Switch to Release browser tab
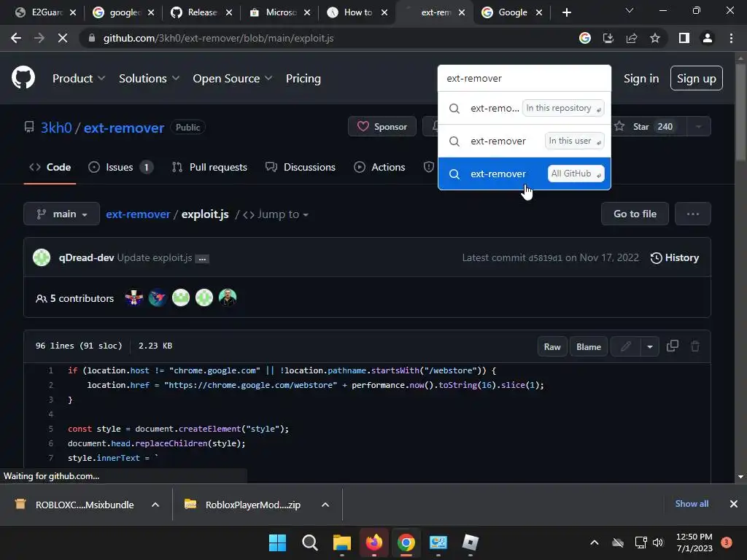 tap(201, 12)
